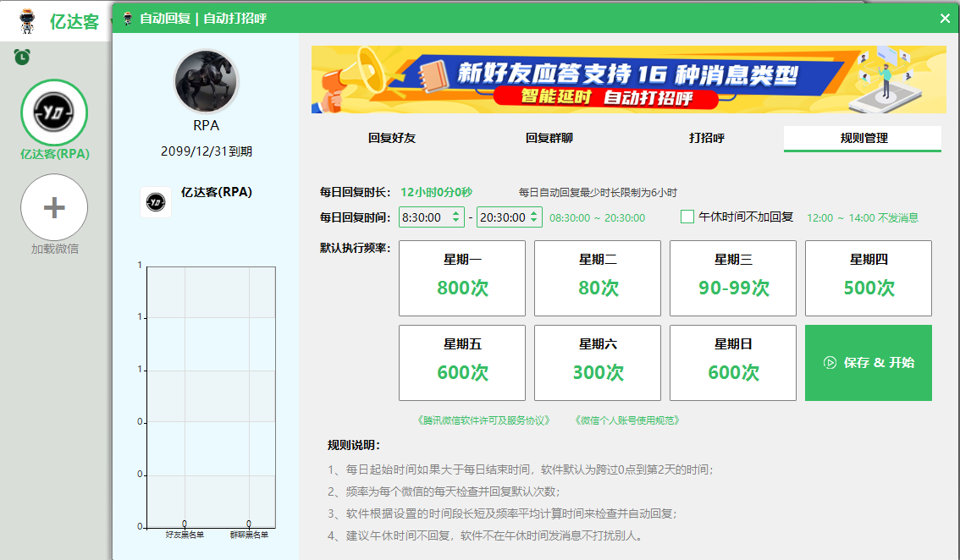The width and height of the screenshot is (960, 560).
Task: Click the promotional banner for 16 message types
Action: pos(629,80)
